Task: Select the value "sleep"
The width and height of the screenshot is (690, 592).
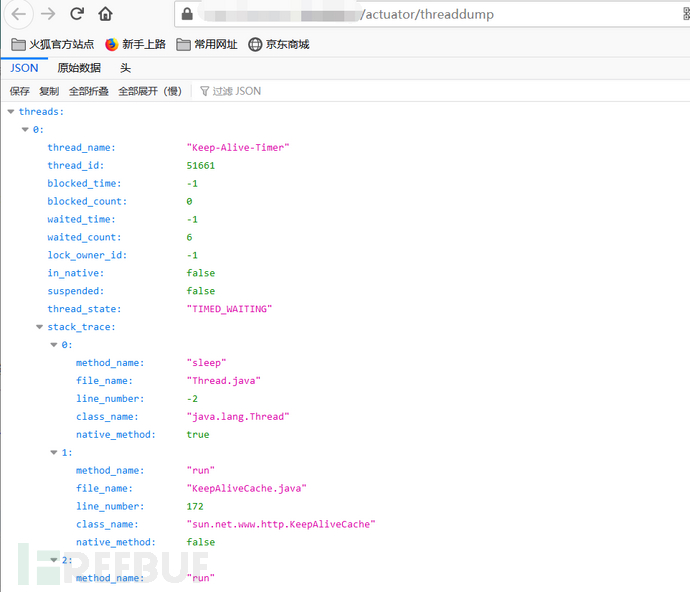Action: [206, 363]
